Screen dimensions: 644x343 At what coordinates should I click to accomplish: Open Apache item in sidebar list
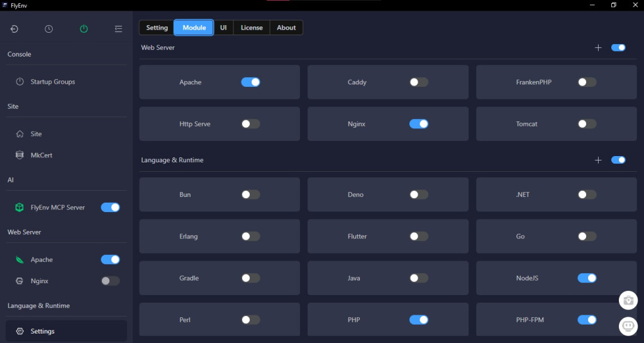pyautogui.click(x=42, y=260)
